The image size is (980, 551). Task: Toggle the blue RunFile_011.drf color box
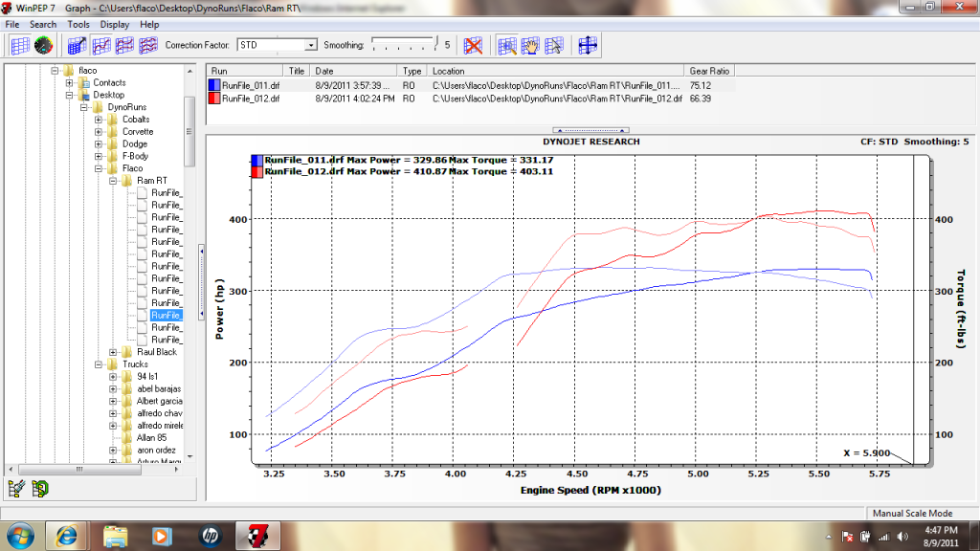pos(213,85)
